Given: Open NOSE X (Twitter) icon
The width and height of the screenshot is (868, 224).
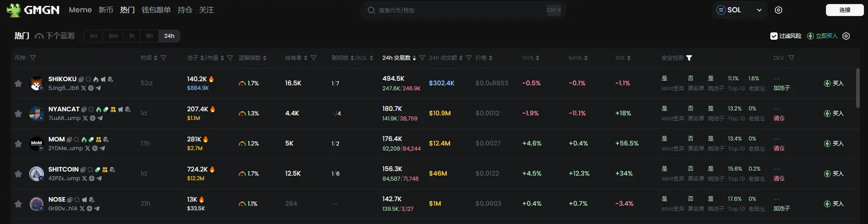Looking at the screenshot, I should tap(82, 208).
